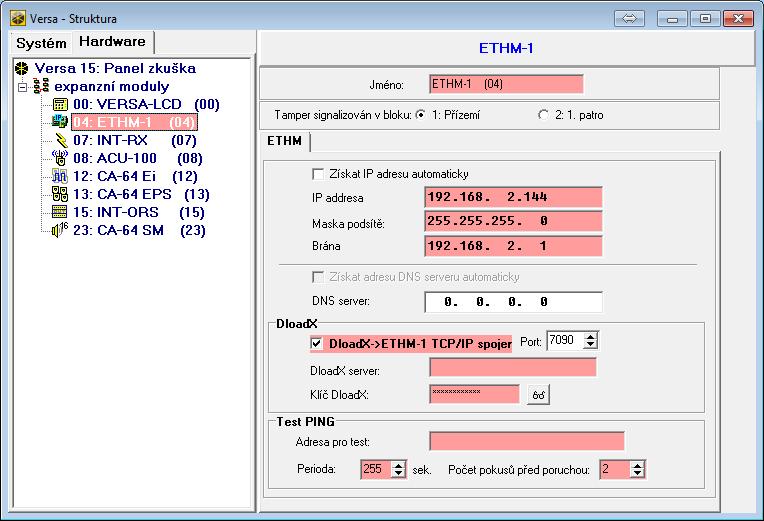Click the INT-RX lightning bolt icon
764x521 pixels.
point(61,140)
